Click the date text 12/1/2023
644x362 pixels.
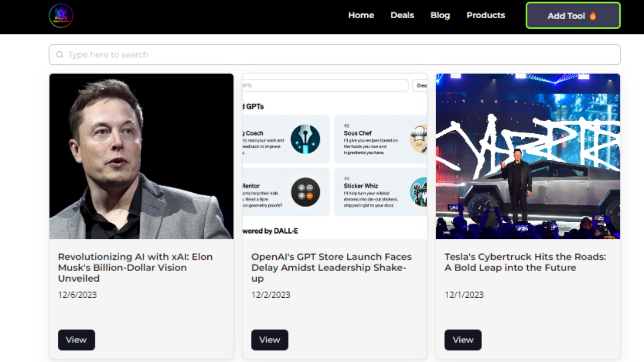[464, 295]
